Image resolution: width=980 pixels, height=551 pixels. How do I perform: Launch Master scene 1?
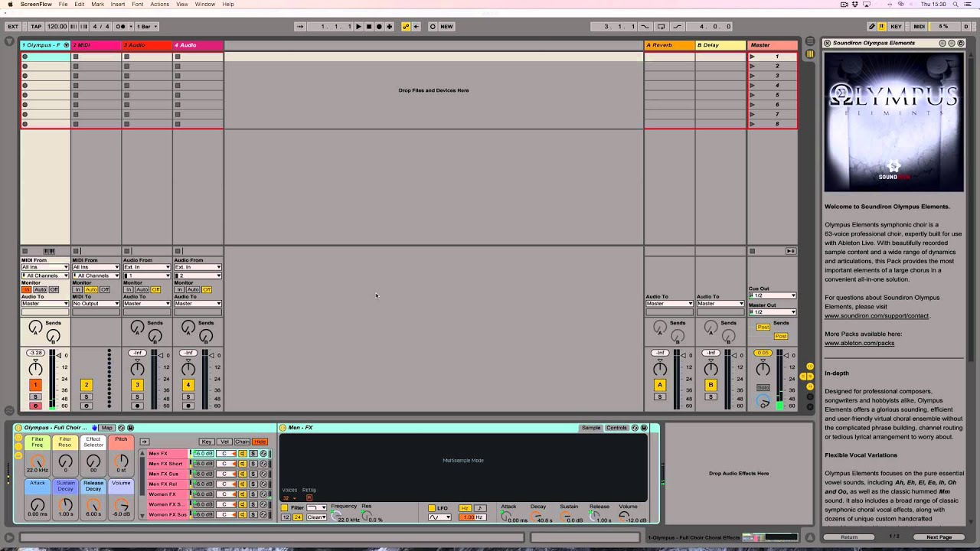pyautogui.click(x=752, y=57)
